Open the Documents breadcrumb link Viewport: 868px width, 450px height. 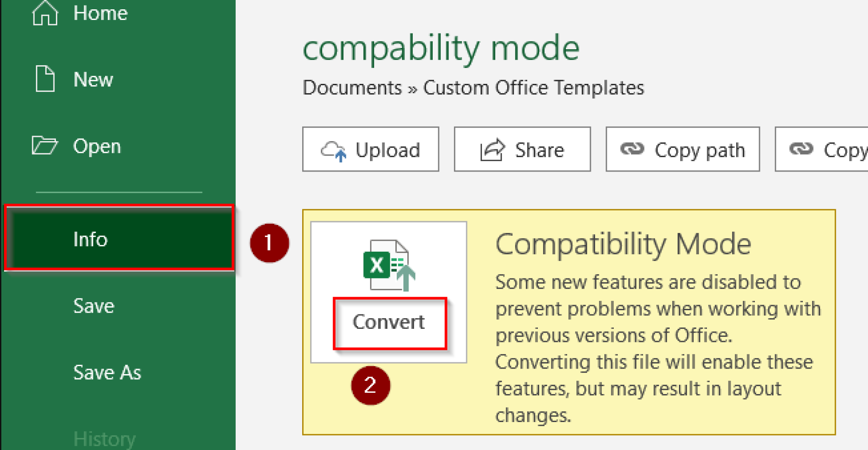[352, 88]
